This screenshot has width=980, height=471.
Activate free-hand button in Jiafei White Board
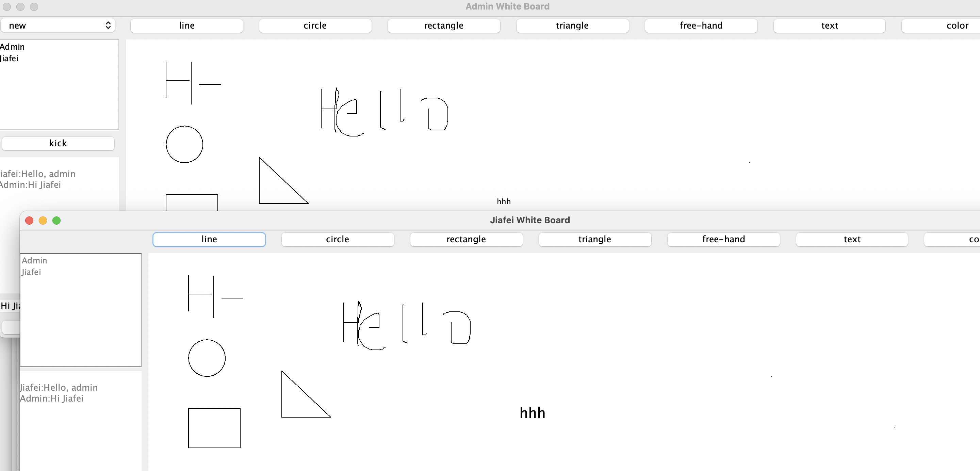click(723, 239)
